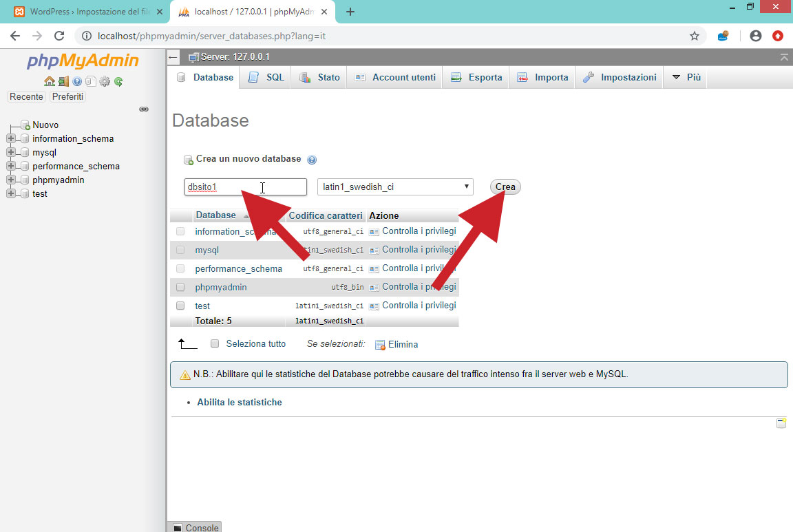Switch to the SQL tab
Image resolution: width=793 pixels, height=532 pixels.
[266, 77]
